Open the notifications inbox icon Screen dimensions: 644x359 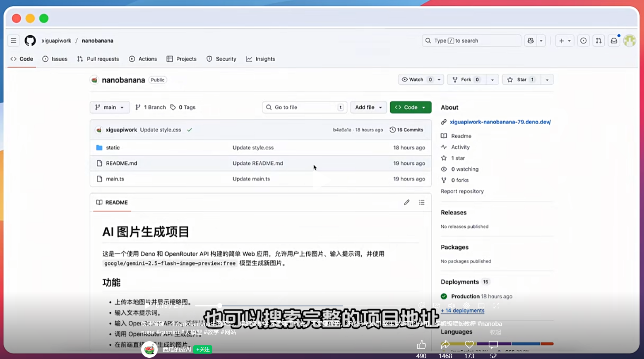point(614,41)
